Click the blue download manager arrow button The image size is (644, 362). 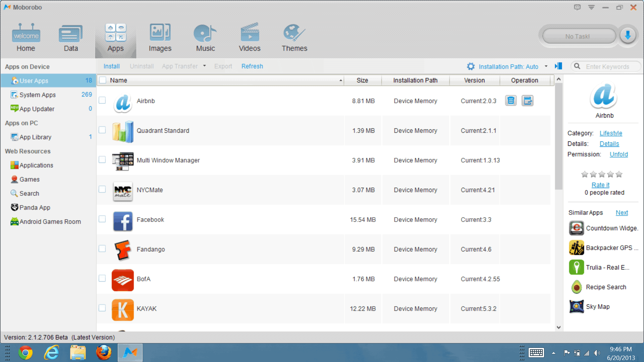pos(628,35)
